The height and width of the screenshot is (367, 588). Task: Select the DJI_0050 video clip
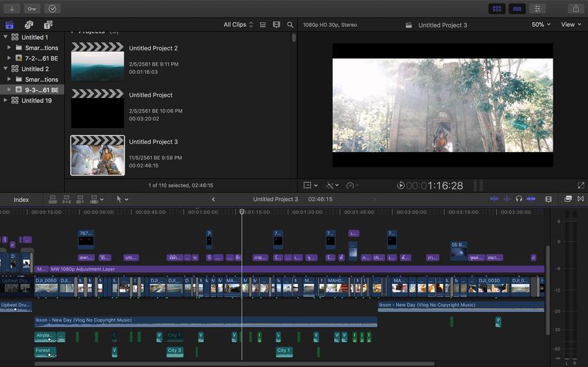46,288
